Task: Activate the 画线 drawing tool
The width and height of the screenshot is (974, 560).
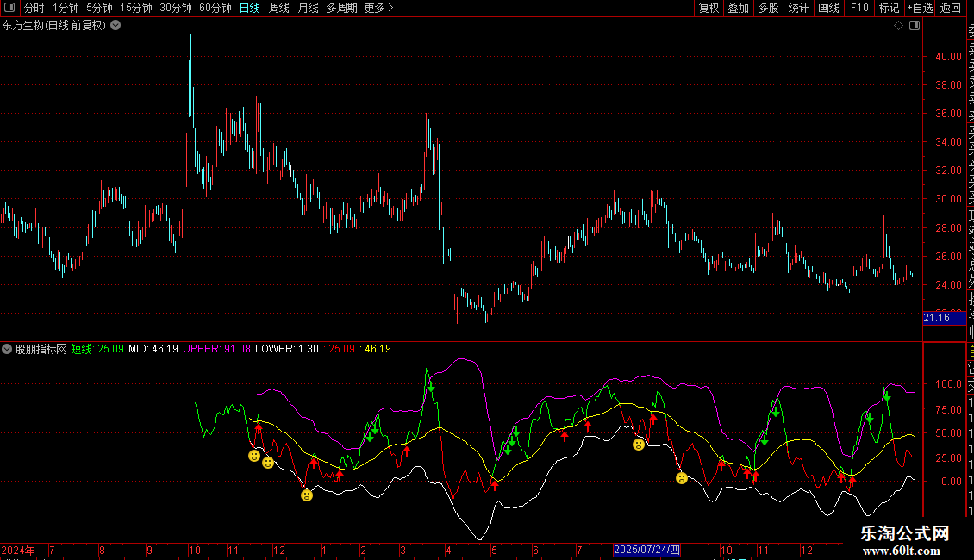Action: point(828,8)
